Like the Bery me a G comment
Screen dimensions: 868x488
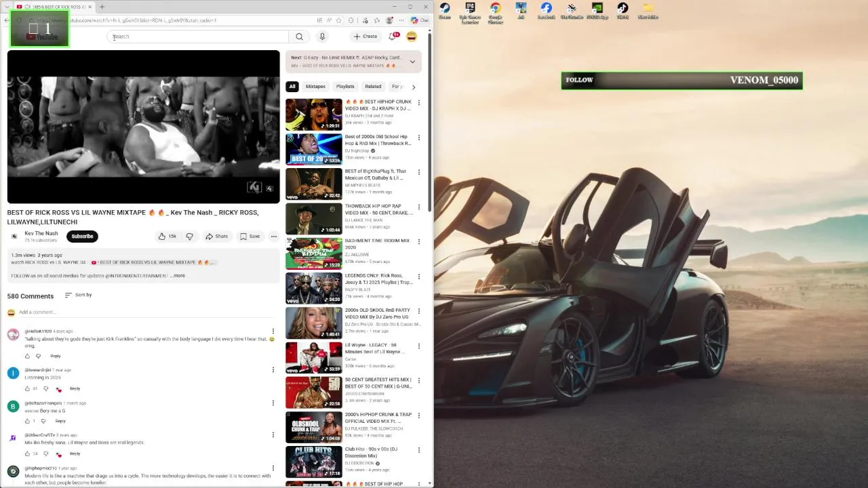pos(28,421)
